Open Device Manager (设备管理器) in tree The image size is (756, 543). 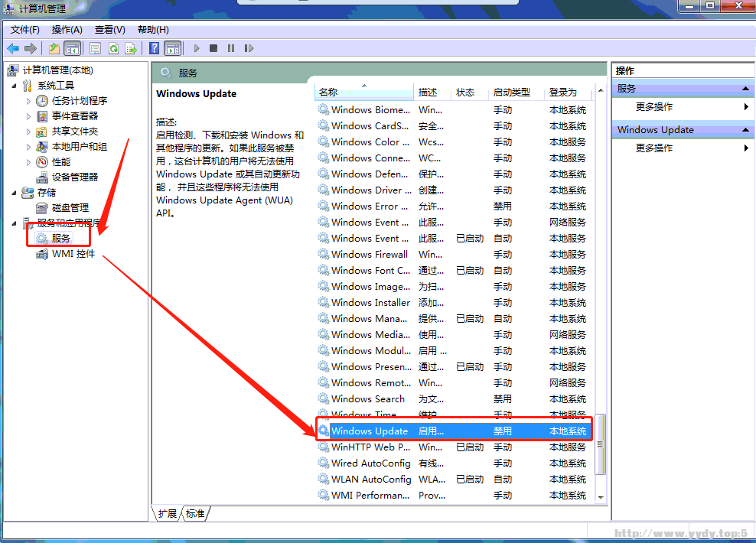coord(67,177)
